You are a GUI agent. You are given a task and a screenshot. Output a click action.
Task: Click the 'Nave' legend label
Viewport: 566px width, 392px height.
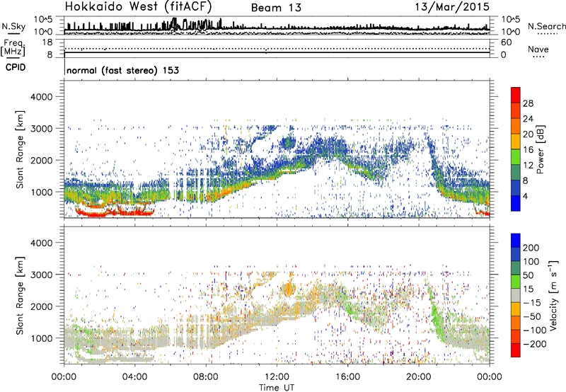coord(538,49)
